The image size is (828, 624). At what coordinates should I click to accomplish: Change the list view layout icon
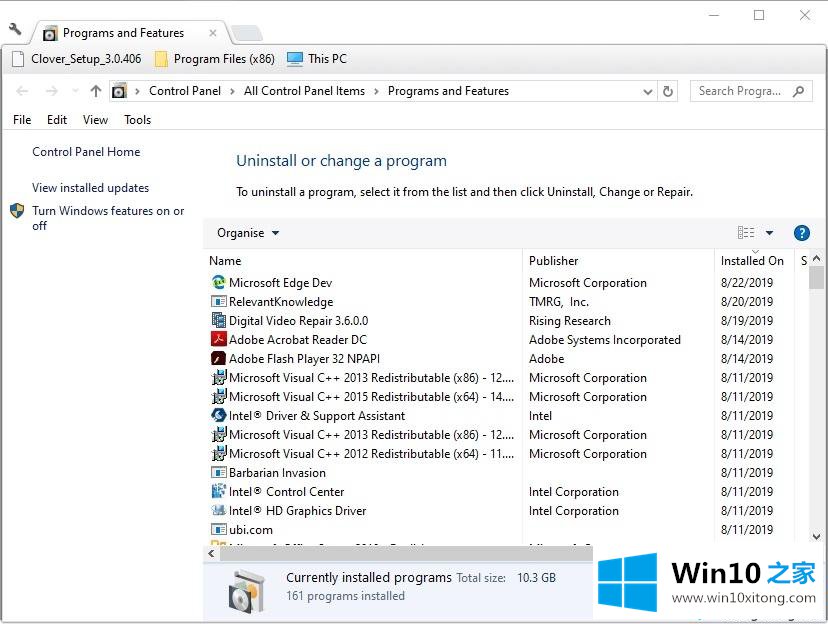746,233
